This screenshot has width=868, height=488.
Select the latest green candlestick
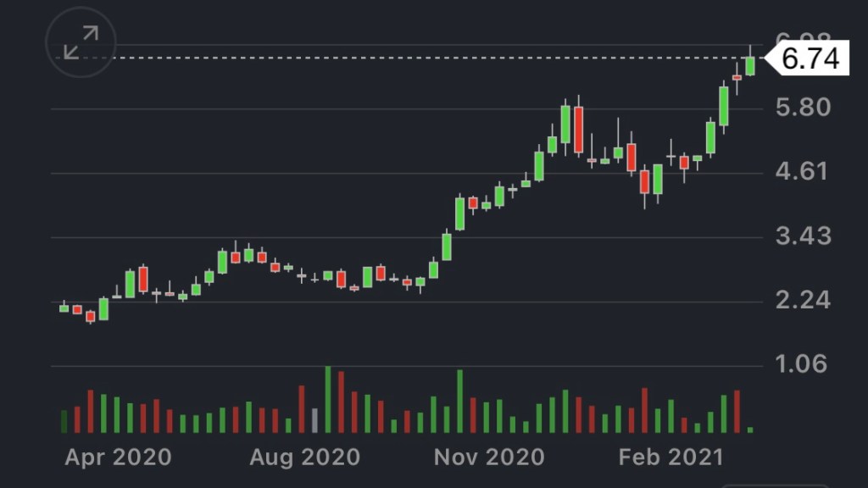tap(750, 65)
